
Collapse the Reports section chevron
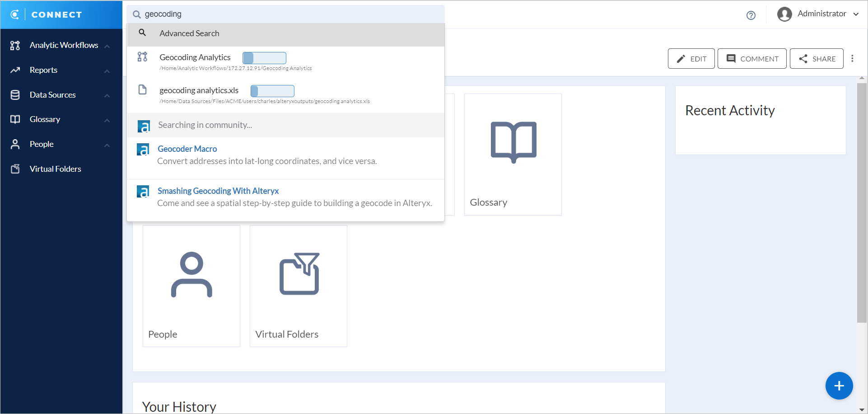tap(107, 71)
